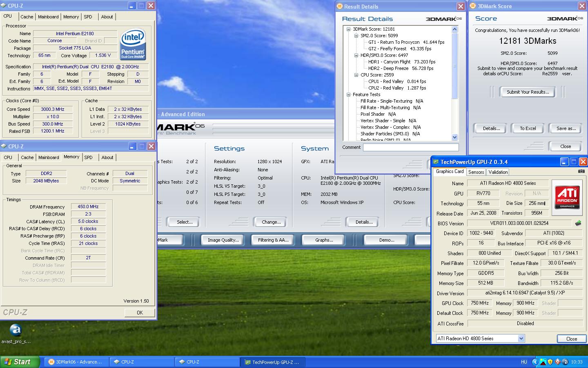This screenshot has width=588, height=368.
Task: Collapse the Feature Tests tree node
Action: [348, 94]
